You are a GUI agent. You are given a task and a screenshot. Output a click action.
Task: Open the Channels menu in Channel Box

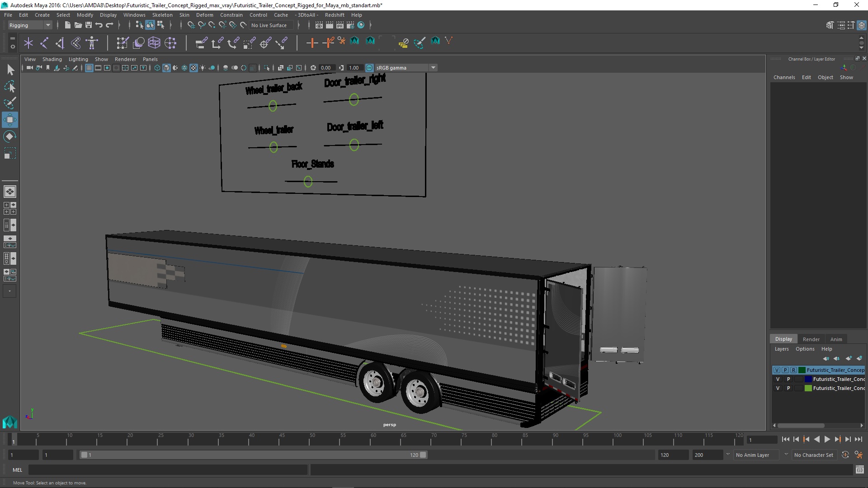784,77
